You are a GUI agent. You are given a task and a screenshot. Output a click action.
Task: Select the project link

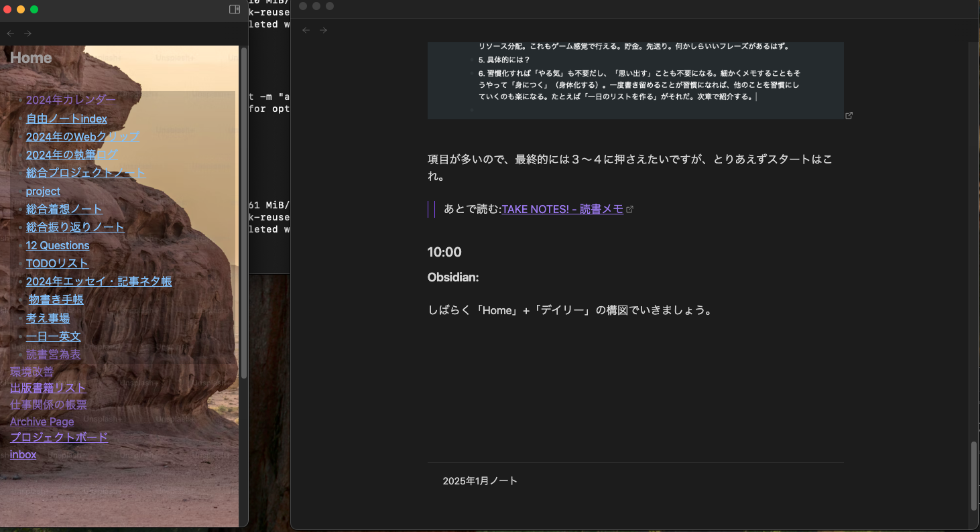pos(43,191)
